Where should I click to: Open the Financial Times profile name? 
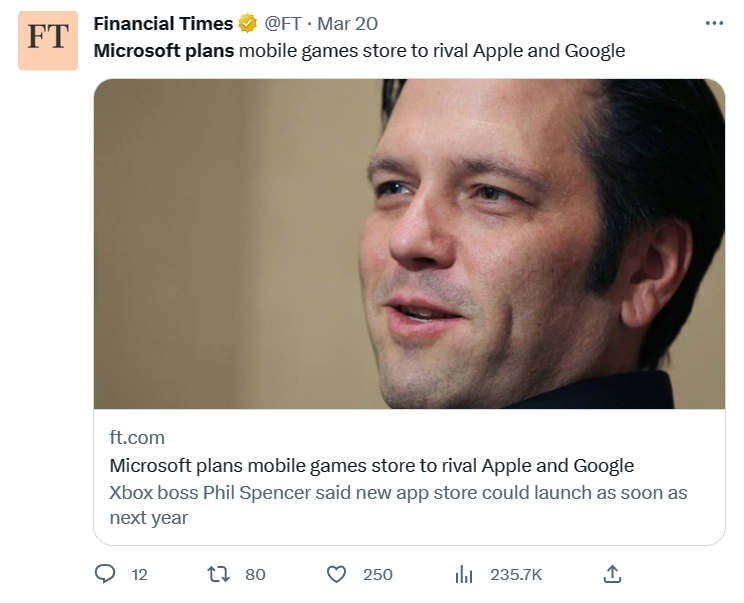[x=163, y=23]
